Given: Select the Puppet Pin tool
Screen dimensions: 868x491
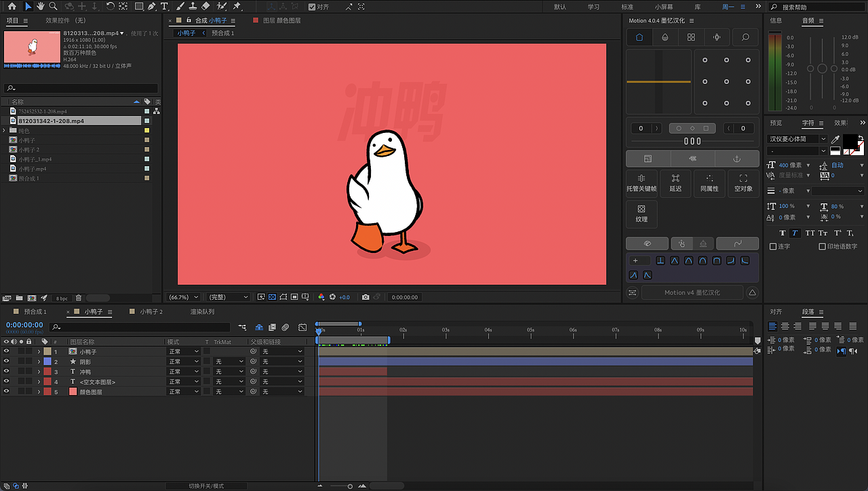Looking at the screenshot, I should (x=237, y=6).
